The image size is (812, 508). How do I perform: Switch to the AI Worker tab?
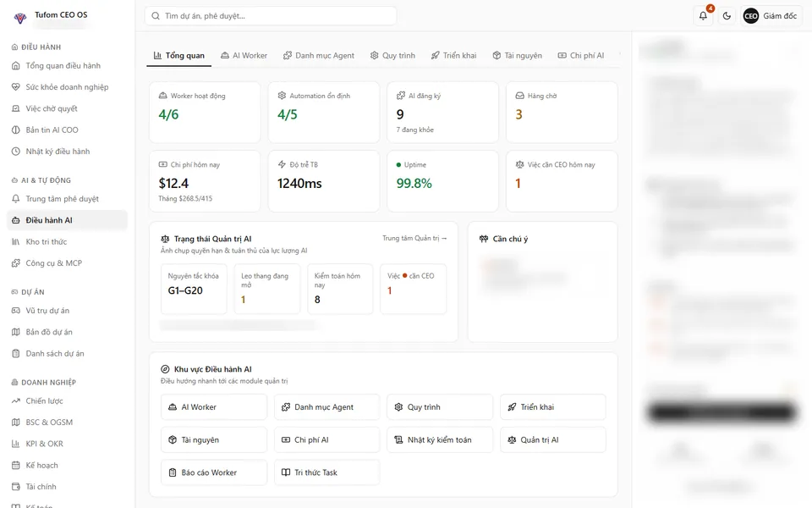(244, 56)
